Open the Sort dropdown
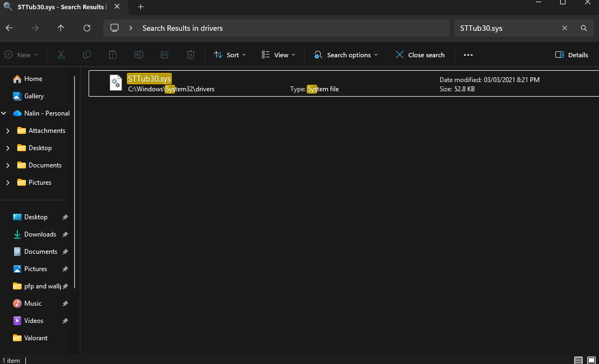This screenshot has width=599, height=364. tap(230, 55)
